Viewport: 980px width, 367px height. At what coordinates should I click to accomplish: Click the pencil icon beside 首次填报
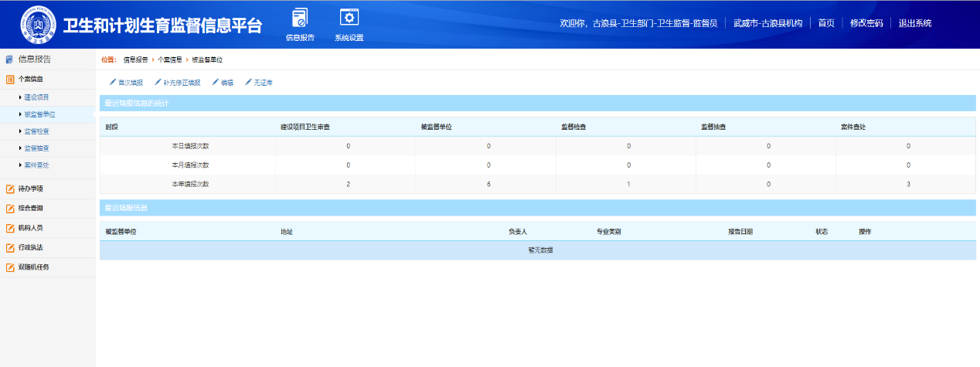[x=113, y=82]
